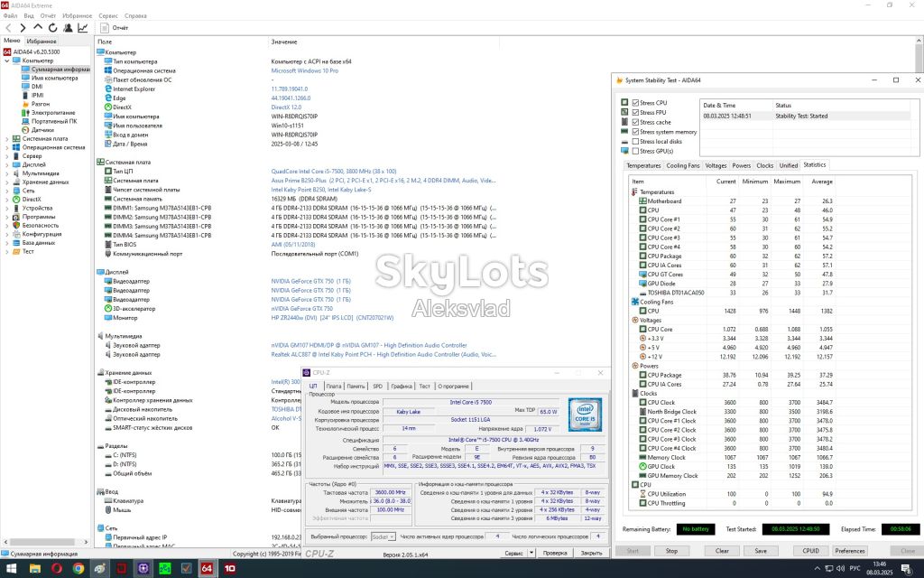Image resolution: width=924 pixels, height=578 pixels.
Task: Select the DMI tree item
Action: (x=36, y=86)
